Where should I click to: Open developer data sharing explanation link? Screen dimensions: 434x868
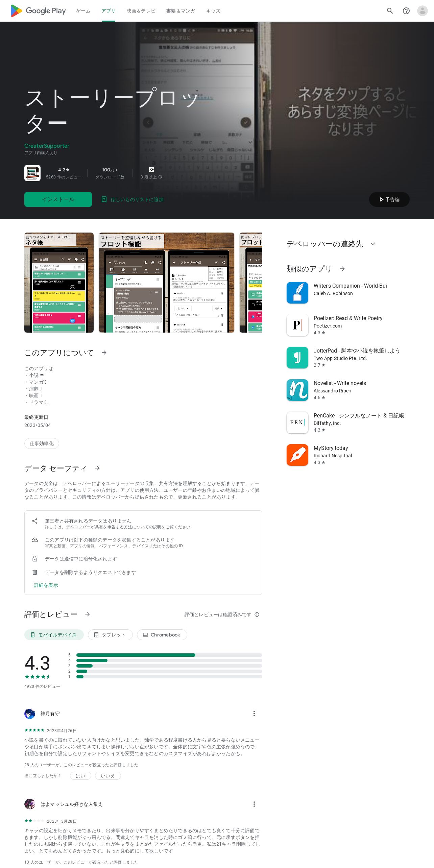(114, 527)
